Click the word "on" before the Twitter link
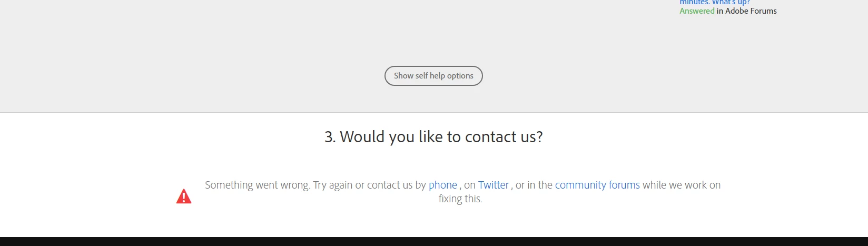 [470, 185]
